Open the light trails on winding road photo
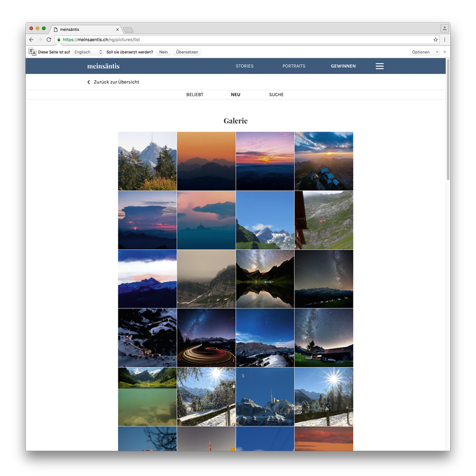The height and width of the screenshot is (476, 476). coord(206,338)
